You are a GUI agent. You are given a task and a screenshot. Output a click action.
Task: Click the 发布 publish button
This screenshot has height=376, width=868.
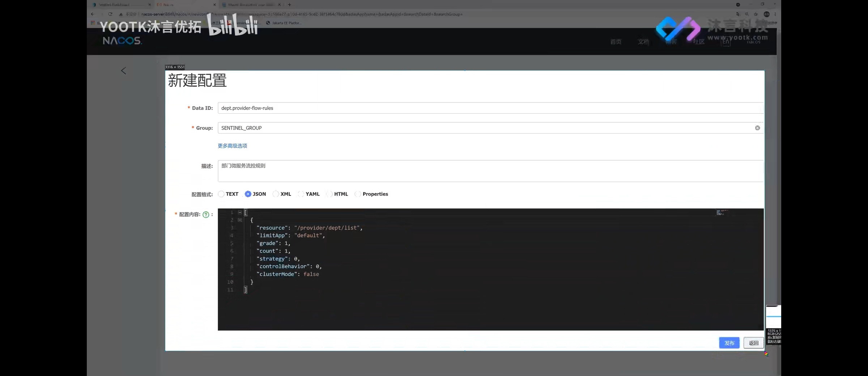pos(729,343)
